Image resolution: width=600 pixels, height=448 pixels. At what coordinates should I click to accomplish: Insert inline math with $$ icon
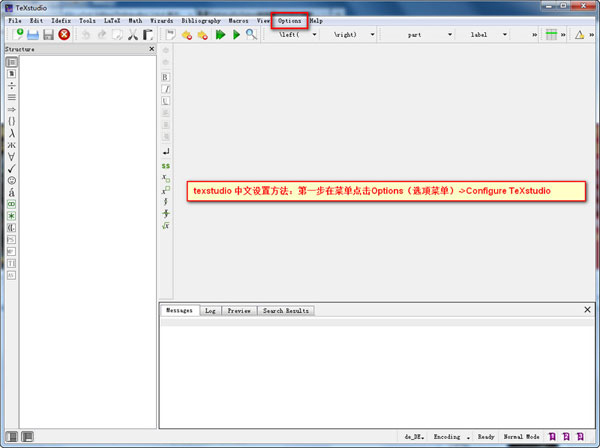point(165,165)
